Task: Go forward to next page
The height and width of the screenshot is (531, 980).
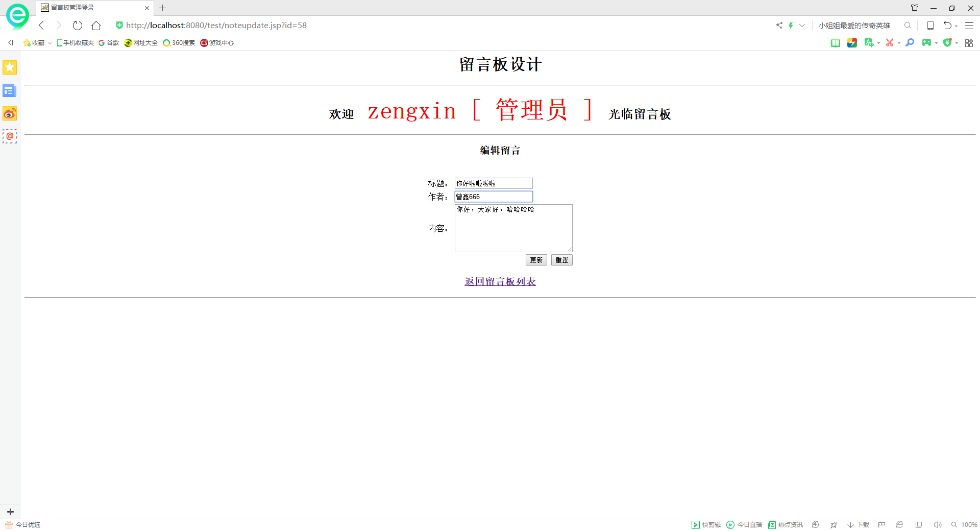Action: 59,25
